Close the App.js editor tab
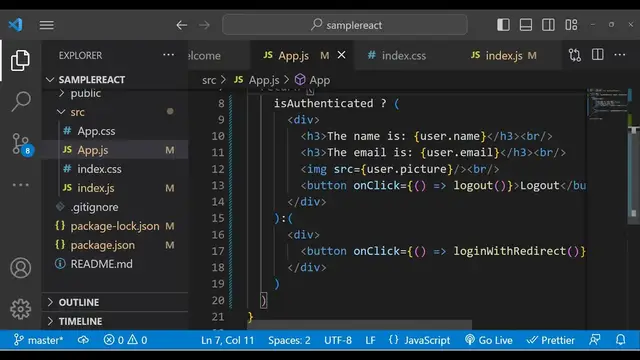The image size is (640, 360). coord(342,55)
